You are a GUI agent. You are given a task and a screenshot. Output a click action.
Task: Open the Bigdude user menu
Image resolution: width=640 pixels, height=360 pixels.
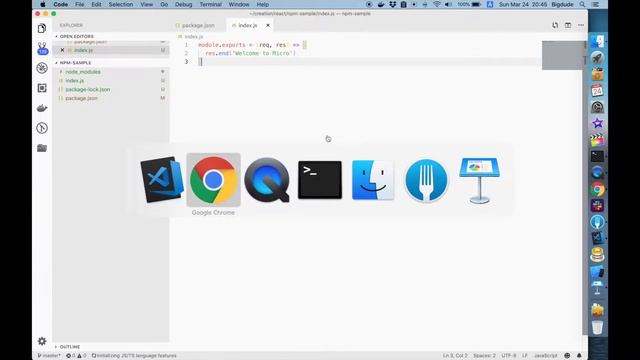pos(562,4)
